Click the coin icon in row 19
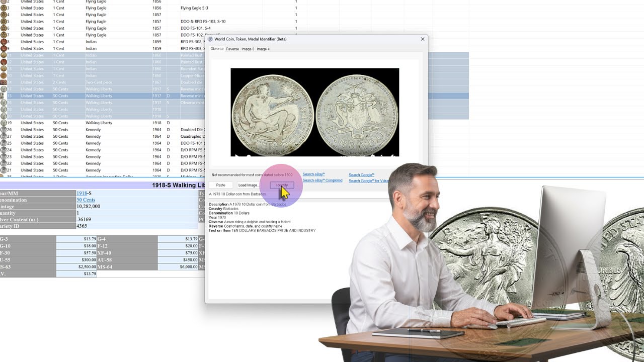The image size is (644, 362). click(4, 123)
